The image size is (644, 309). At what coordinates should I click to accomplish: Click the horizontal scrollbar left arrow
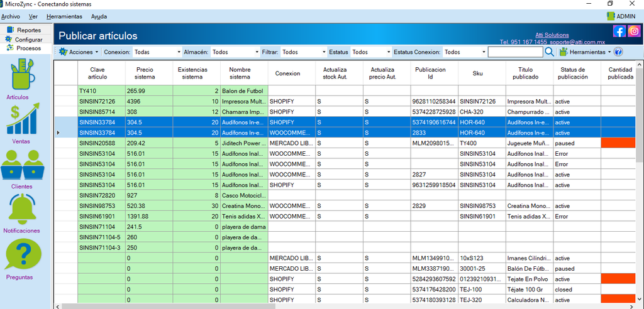click(x=57, y=306)
